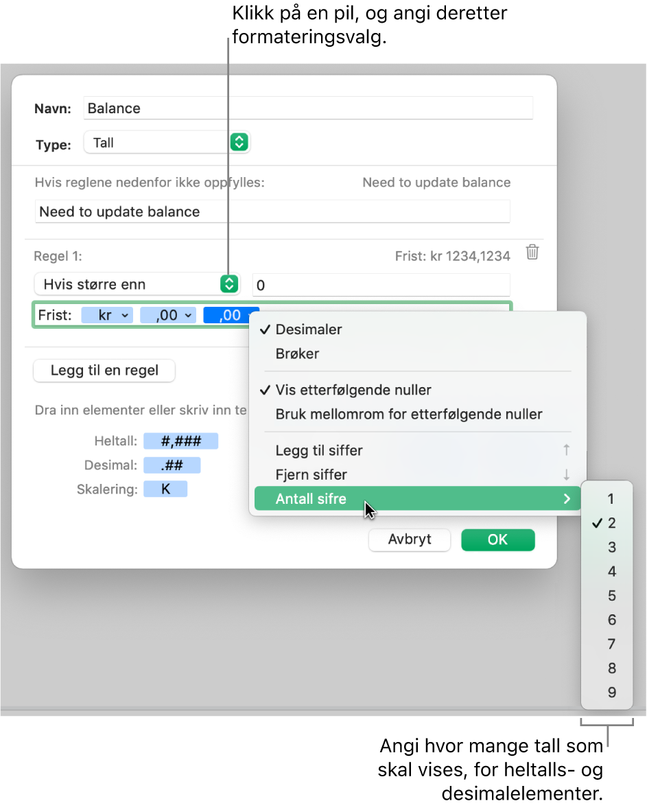Confirm with the green OK button
The height and width of the screenshot is (812, 647).
pyautogui.click(x=498, y=540)
